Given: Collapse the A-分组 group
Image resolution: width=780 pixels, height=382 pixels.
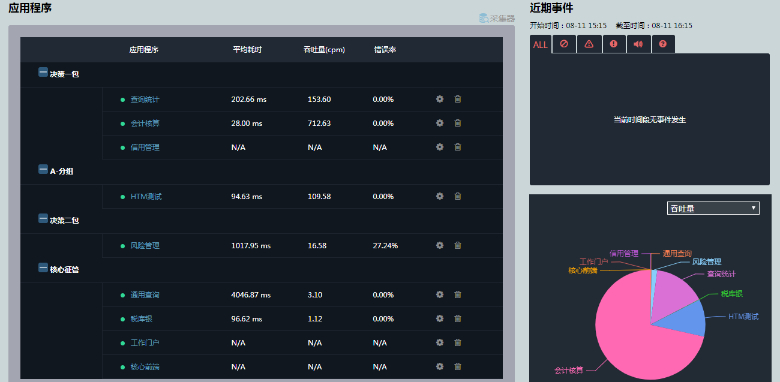Looking at the screenshot, I should [43, 170].
